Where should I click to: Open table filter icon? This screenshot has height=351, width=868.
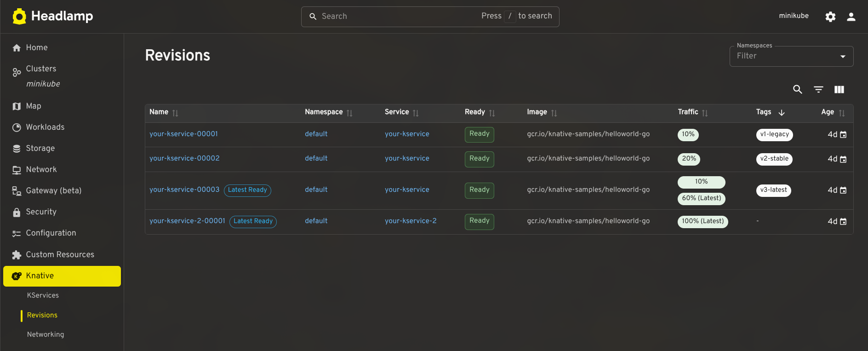click(818, 90)
